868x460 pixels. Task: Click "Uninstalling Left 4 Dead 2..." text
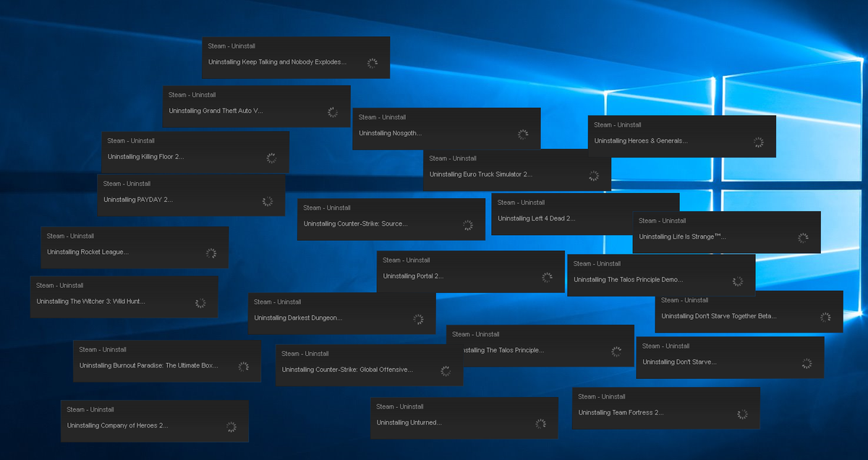point(536,218)
